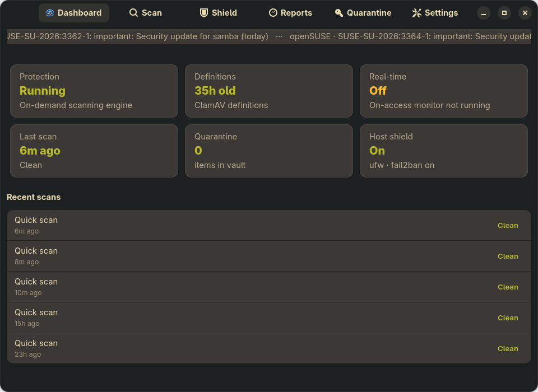Open the Definitions 35h old card
538x392 pixels.
click(x=269, y=91)
